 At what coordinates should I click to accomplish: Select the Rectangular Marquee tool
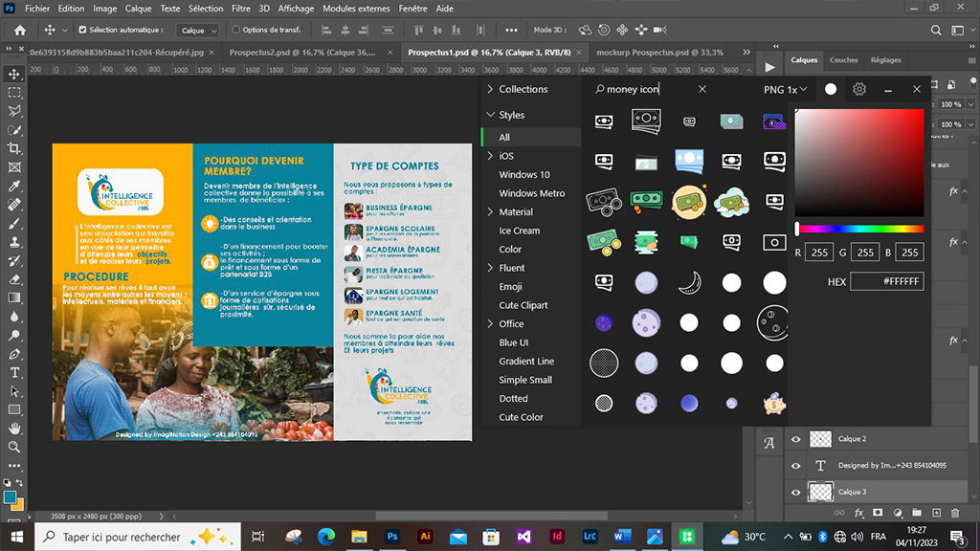(x=13, y=93)
